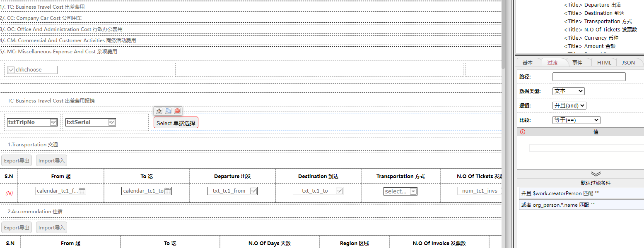
Task: Click Export导出 button under Accommodation section
Action: pyautogui.click(x=17, y=228)
